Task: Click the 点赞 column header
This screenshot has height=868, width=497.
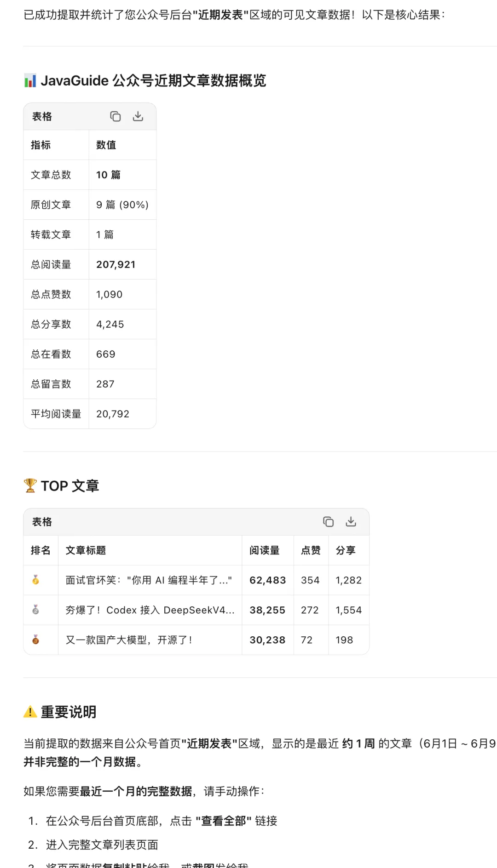Action: [x=311, y=550]
